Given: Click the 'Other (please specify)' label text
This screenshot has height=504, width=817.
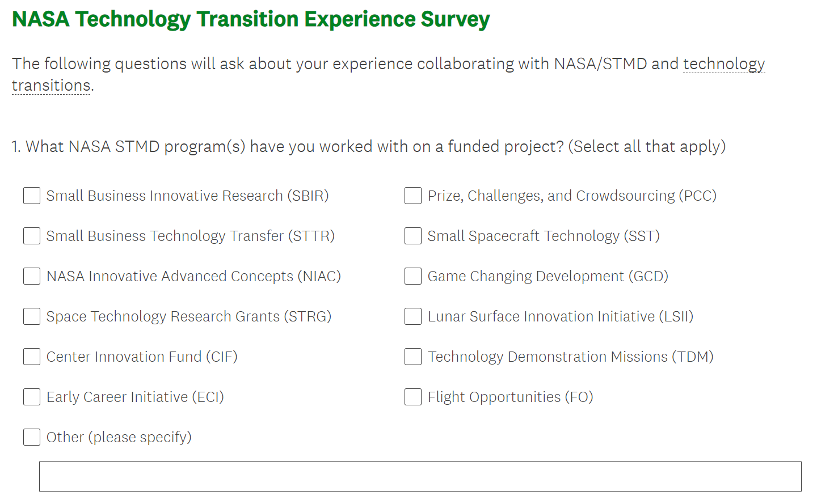Looking at the screenshot, I should [x=119, y=437].
